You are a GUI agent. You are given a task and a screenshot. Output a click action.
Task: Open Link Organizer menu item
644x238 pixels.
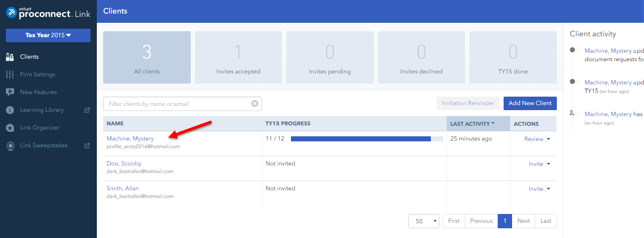click(x=40, y=128)
